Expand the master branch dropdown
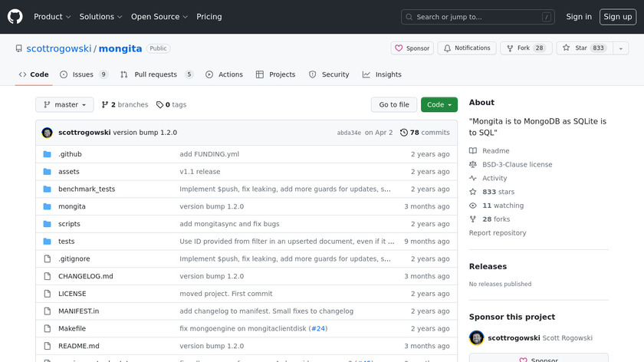This screenshot has width=644, height=362. click(64, 105)
